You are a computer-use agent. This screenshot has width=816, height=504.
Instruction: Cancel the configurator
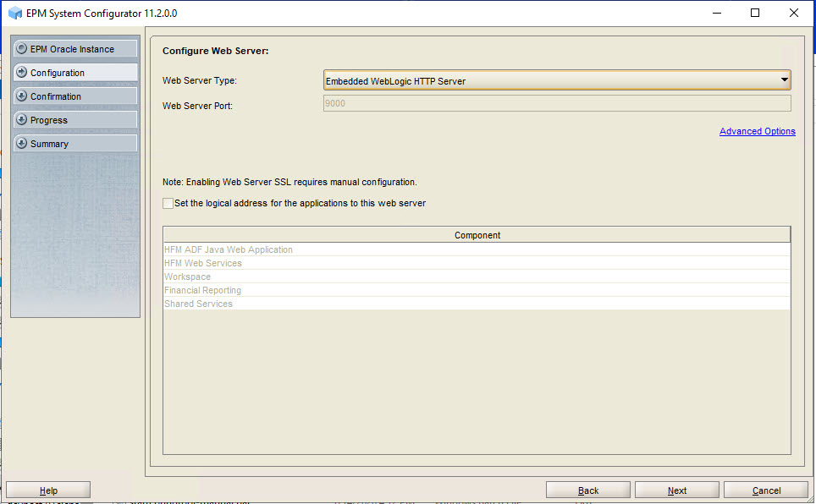766,490
